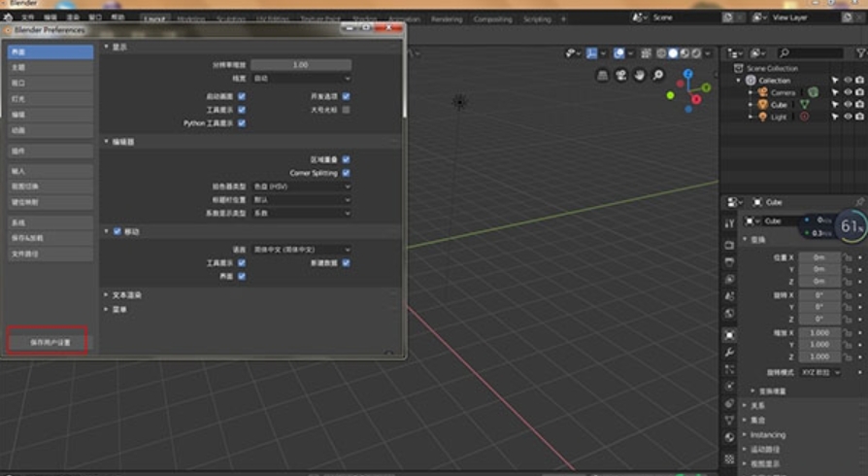The image size is (868, 476).
Task: Uncheck Python 工具提示 checkbox
Action: pyautogui.click(x=242, y=123)
